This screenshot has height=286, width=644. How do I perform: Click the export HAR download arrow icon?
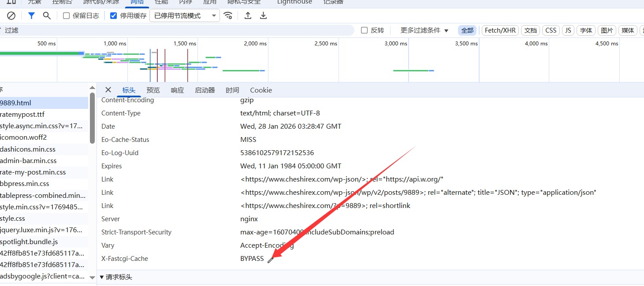pyautogui.click(x=263, y=16)
